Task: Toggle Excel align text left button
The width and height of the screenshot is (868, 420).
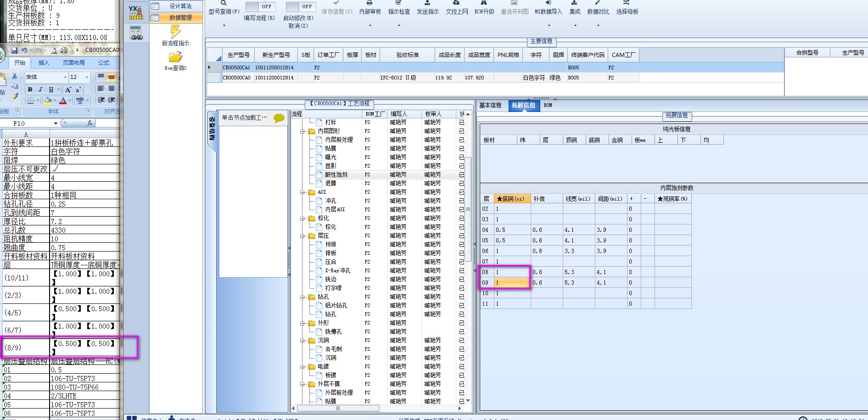Action: tap(101, 89)
